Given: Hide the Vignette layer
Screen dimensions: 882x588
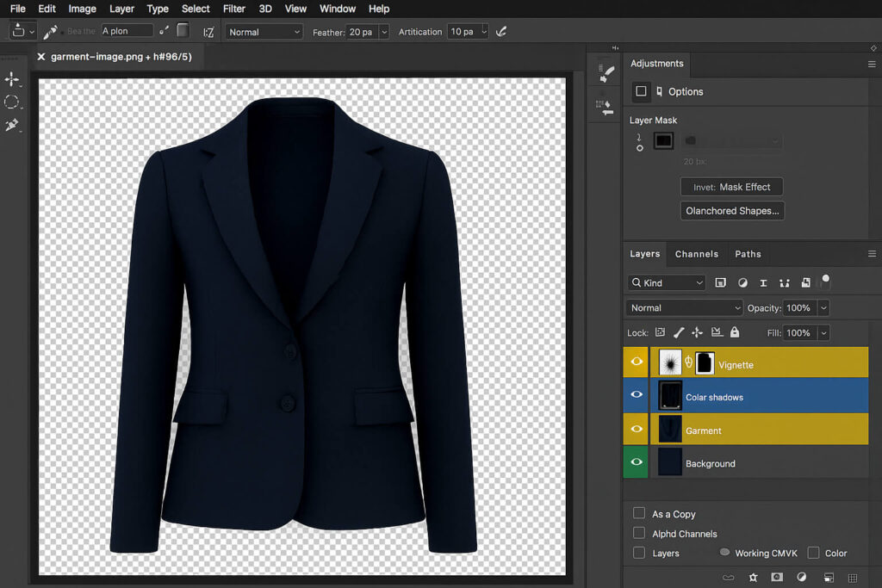Looking at the screenshot, I should [637, 362].
